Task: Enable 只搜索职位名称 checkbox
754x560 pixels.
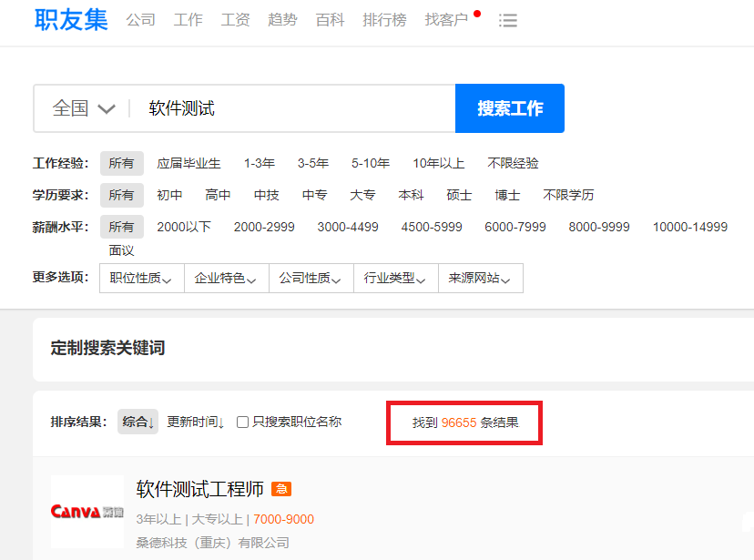Action: (x=243, y=423)
